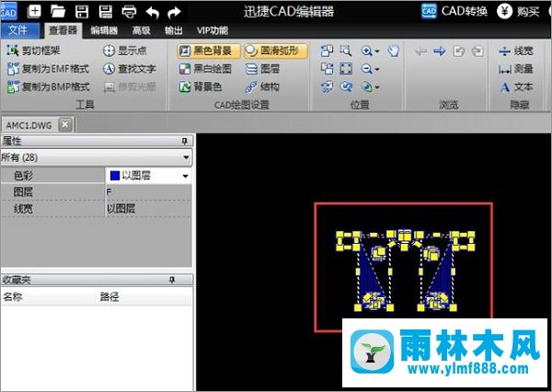Viewport: 552px width, 392px height.
Task: Click the zoom in magnifier icon
Action: [367, 51]
